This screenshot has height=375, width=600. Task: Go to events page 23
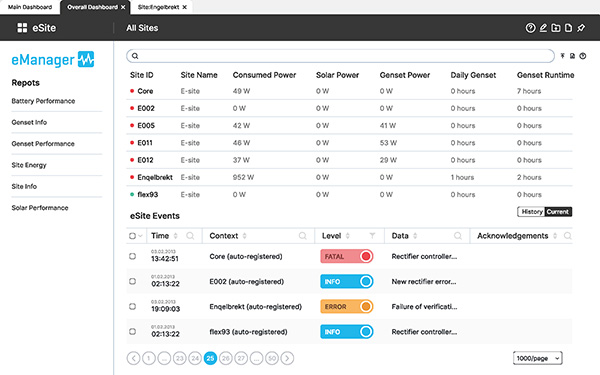[x=179, y=358]
